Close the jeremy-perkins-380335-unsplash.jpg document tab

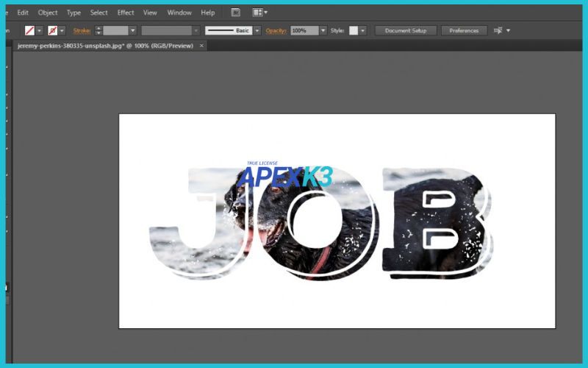point(202,46)
